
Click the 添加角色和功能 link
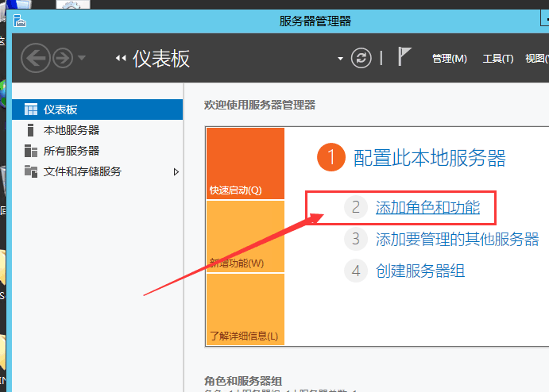tap(427, 208)
